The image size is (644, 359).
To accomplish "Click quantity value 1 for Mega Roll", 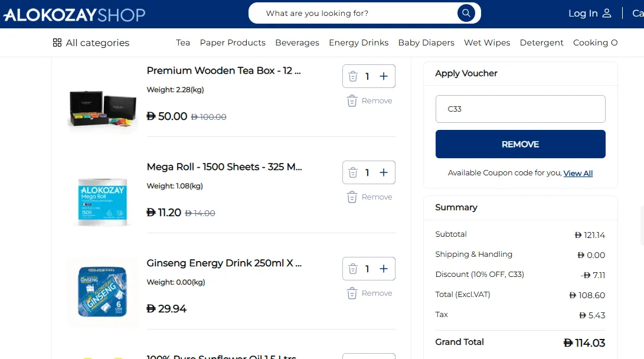I will click(367, 172).
